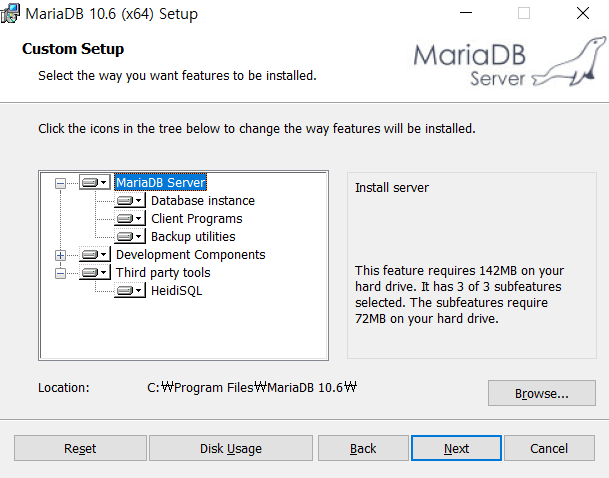Close the MariaDB Setup window

click(x=583, y=13)
